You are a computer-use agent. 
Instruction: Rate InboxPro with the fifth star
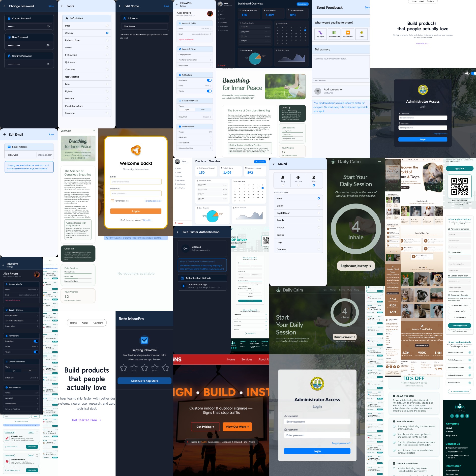click(x=165, y=367)
